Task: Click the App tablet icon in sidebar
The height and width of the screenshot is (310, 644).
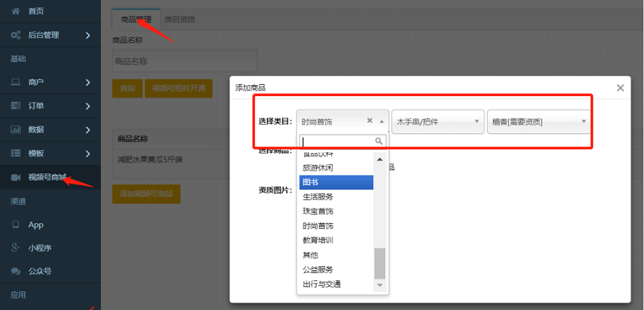Action: pos(15,225)
